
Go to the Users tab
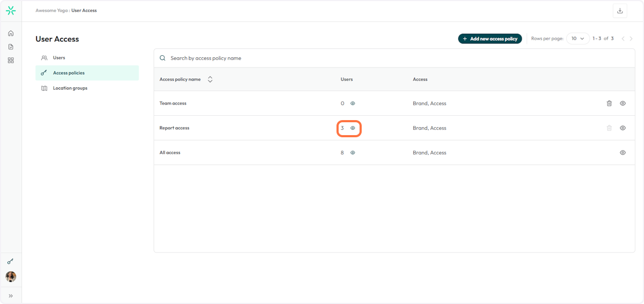[x=58, y=58]
